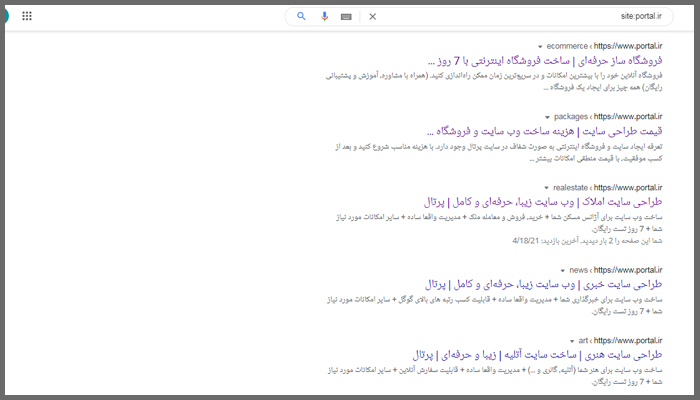This screenshot has height=400, width=700.
Task: Expand the dropdown arrow beside ecommerce URL
Action: click(540, 46)
